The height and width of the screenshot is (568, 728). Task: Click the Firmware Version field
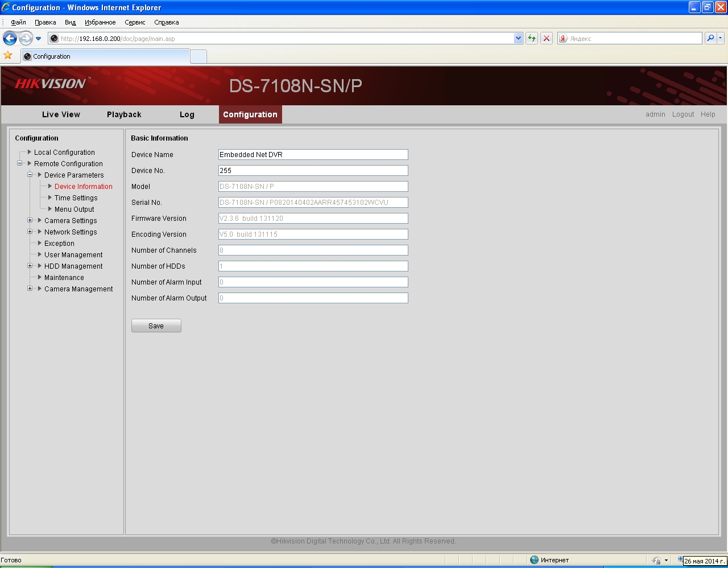coord(313,218)
